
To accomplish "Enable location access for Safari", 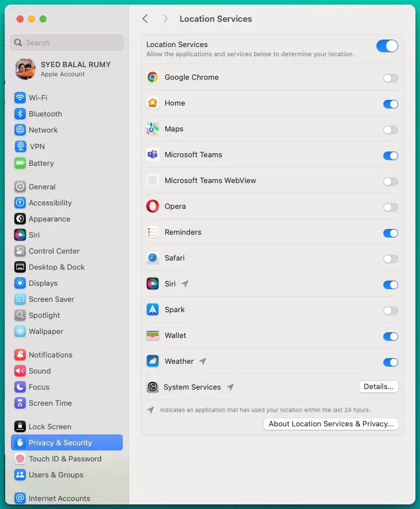I will 390,259.
